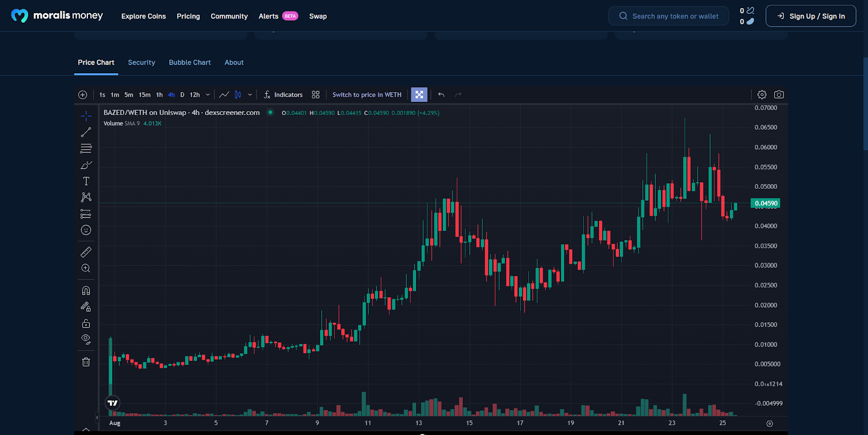
Task: Select the text annotation tool
Action: pyautogui.click(x=86, y=181)
